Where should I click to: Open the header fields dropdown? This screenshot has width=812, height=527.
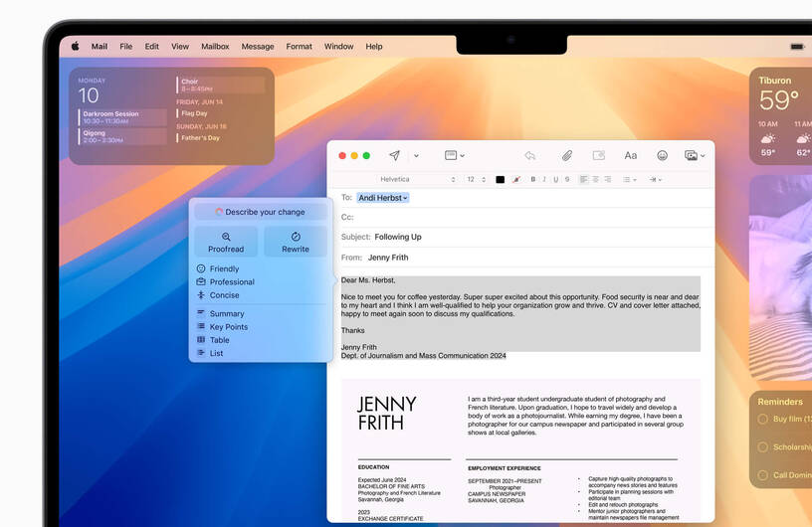pyautogui.click(x=454, y=155)
